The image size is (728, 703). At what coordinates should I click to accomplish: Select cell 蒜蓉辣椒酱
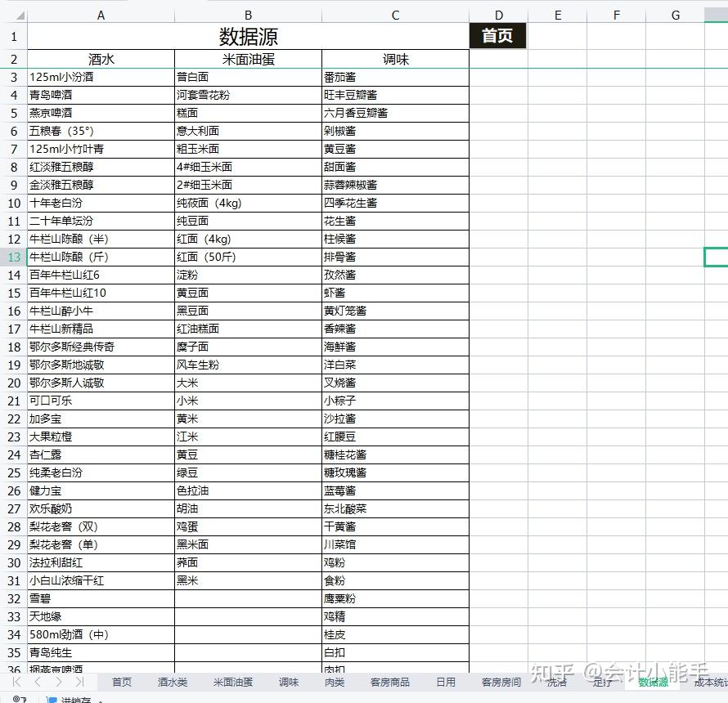pyautogui.click(x=395, y=185)
